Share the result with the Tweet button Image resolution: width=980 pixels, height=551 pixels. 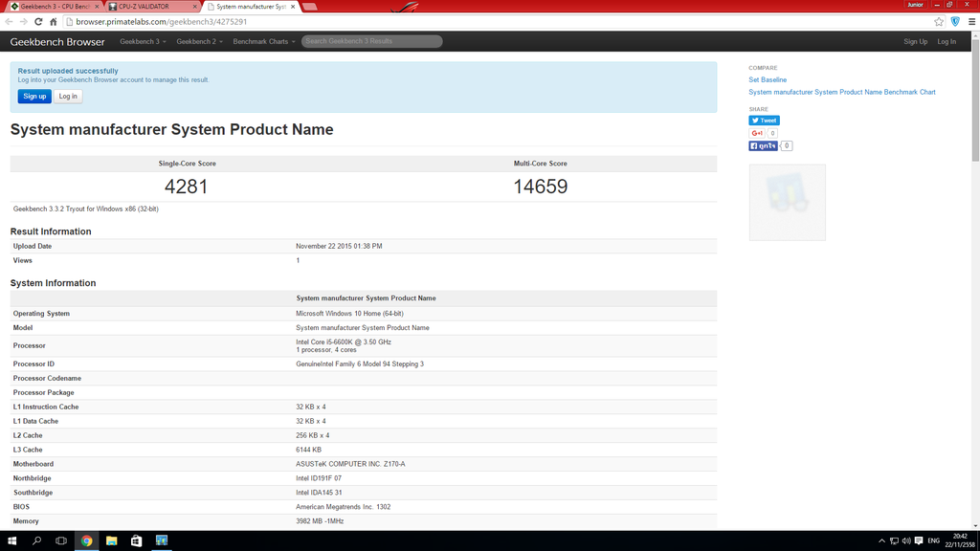[764, 121]
